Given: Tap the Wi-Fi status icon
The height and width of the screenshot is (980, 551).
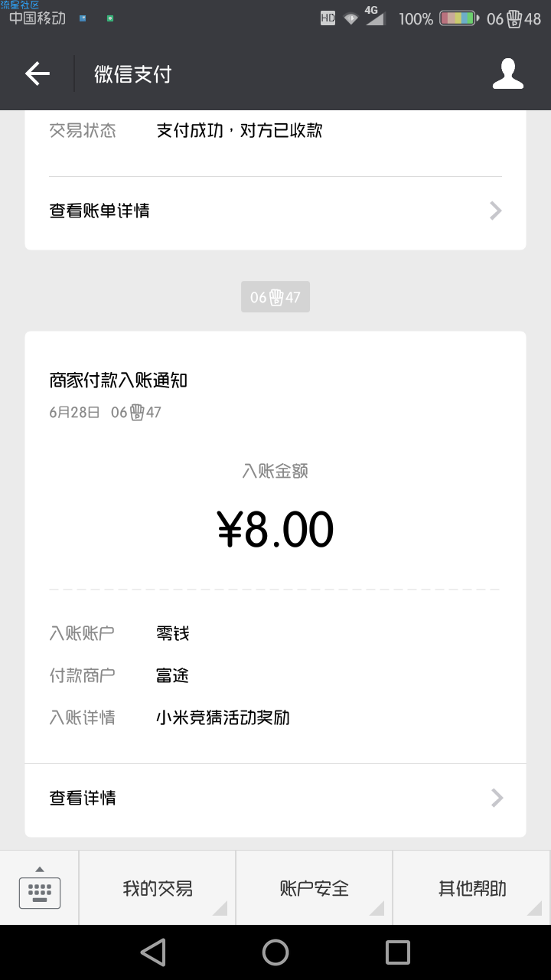Looking at the screenshot, I should pyautogui.click(x=350, y=18).
